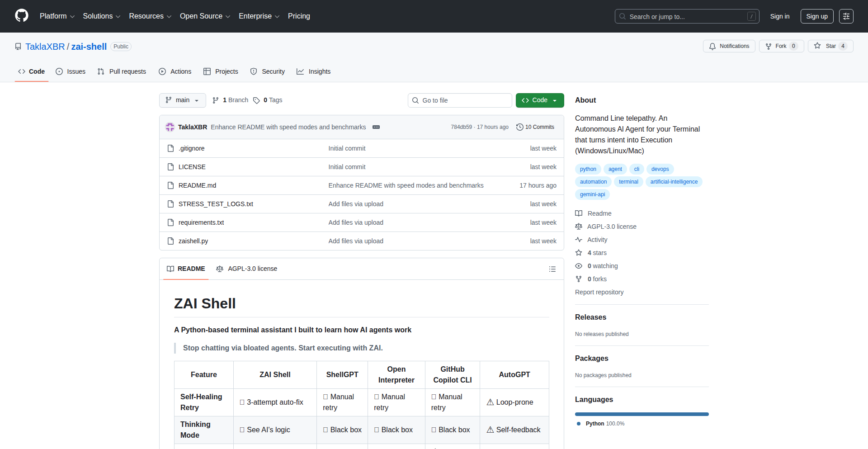Open the zaishell.py file

[193, 241]
